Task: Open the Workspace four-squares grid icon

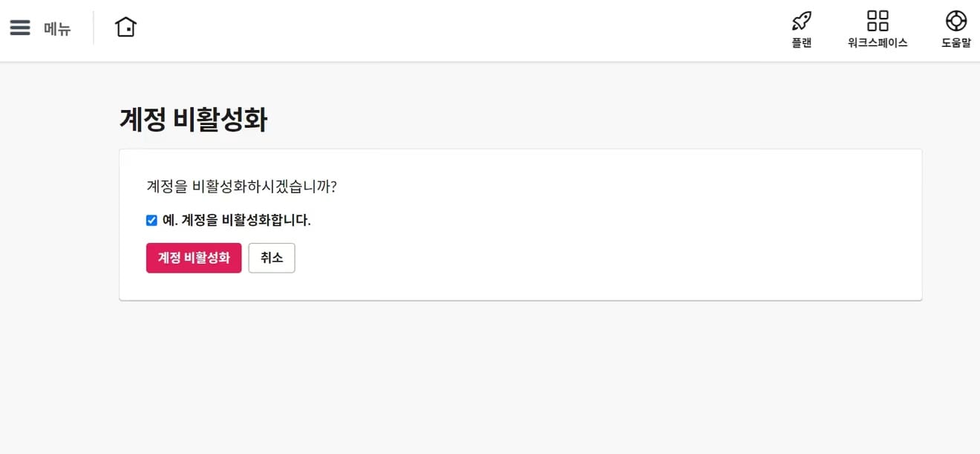Action: click(878, 20)
